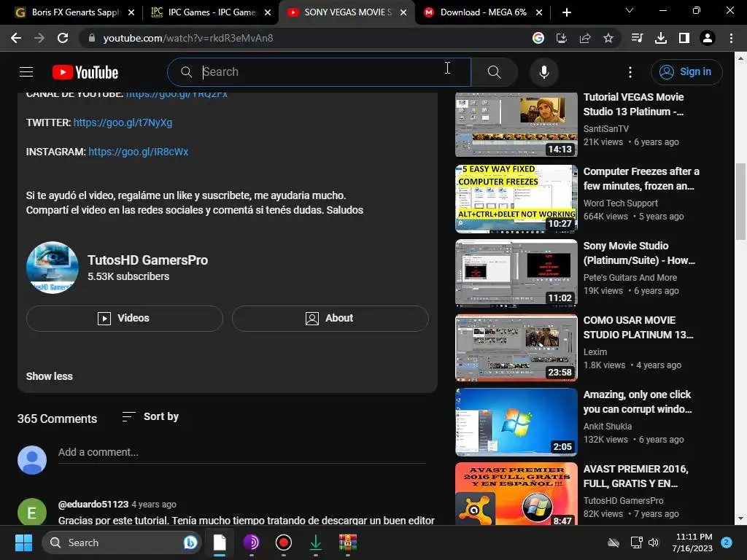Go back to the previous page
This screenshot has height=560, width=747.
tap(16, 38)
